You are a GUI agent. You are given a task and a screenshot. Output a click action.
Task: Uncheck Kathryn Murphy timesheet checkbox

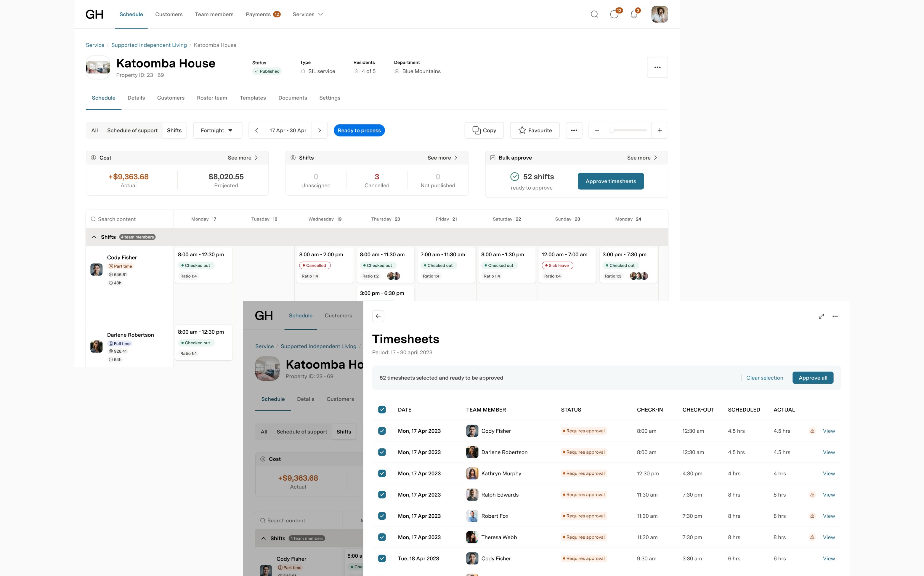(x=382, y=473)
